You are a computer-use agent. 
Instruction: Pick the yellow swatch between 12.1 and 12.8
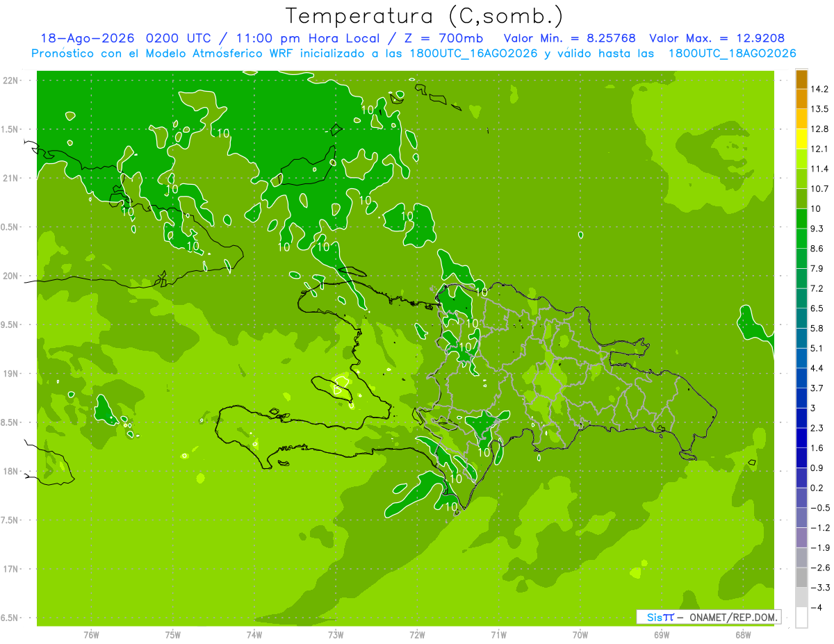(801, 139)
